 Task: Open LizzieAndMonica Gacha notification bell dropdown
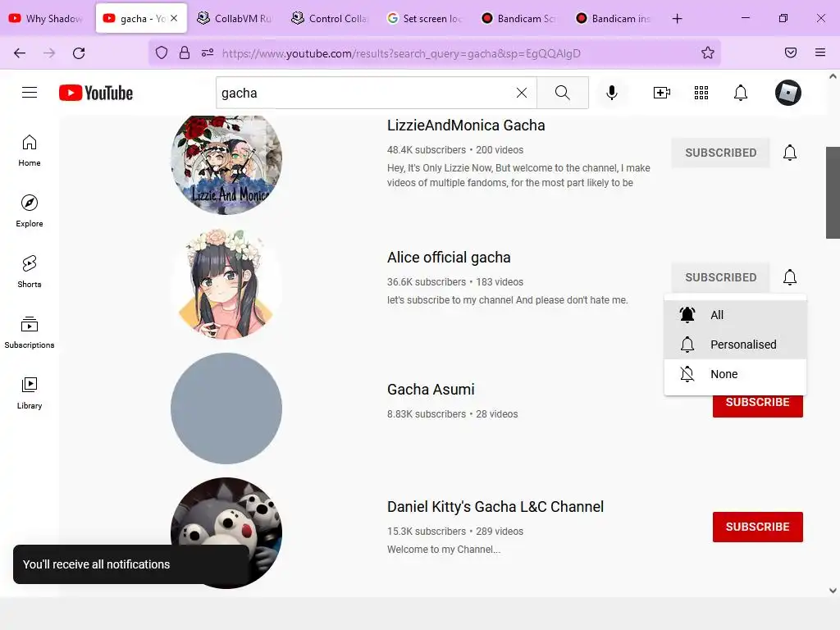point(790,153)
